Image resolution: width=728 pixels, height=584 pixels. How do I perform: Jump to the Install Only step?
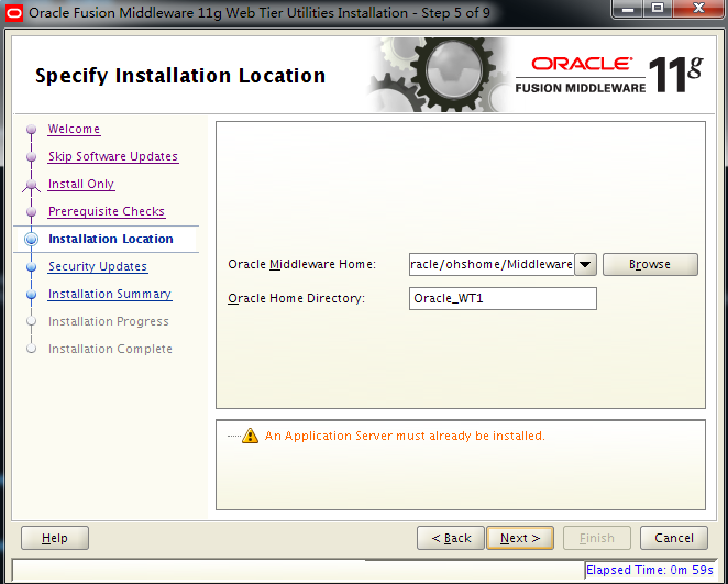pyautogui.click(x=81, y=184)
